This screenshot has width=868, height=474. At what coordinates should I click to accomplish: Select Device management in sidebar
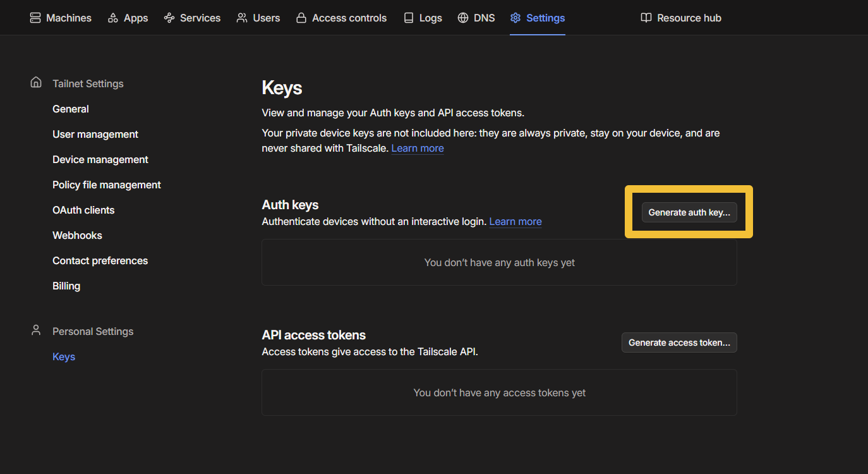[100, 159]
